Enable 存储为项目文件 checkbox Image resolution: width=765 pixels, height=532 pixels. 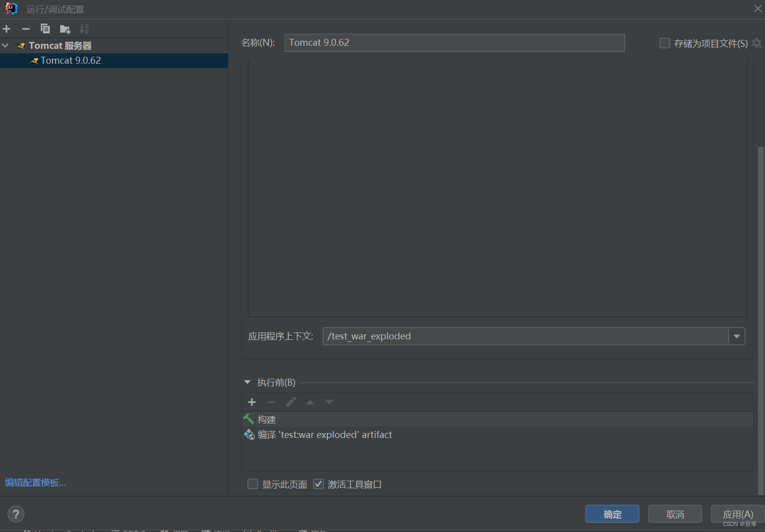(x=664, y=43)
